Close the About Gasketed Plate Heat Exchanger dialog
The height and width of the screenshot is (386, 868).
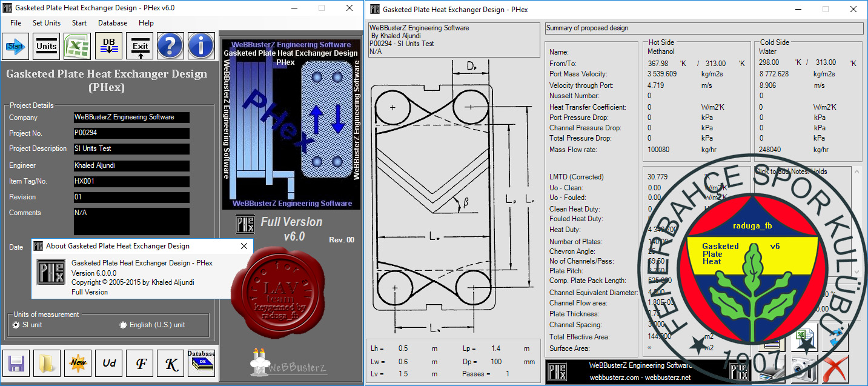coord(244,246)
